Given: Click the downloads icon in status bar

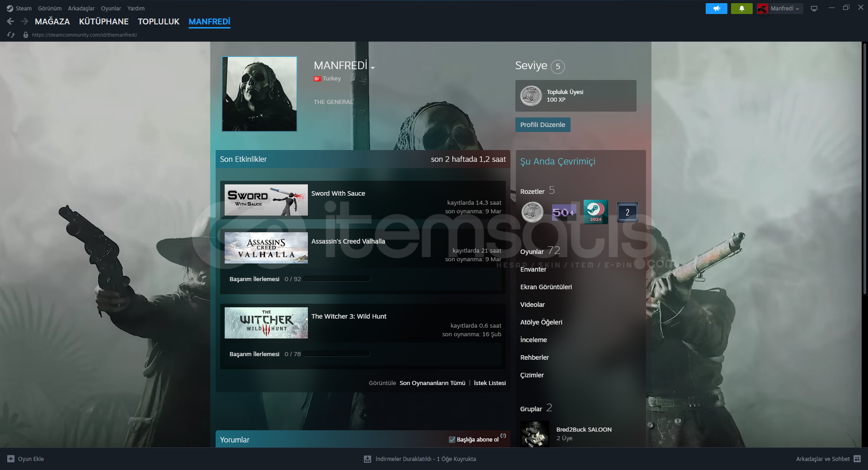Looking at the screenshot, I should (368, 459).
